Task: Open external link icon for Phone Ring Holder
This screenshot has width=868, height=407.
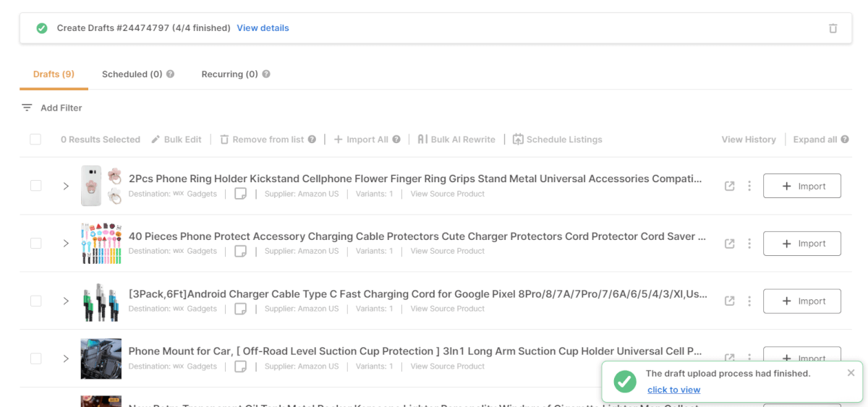Action: (x=729, y=186)
